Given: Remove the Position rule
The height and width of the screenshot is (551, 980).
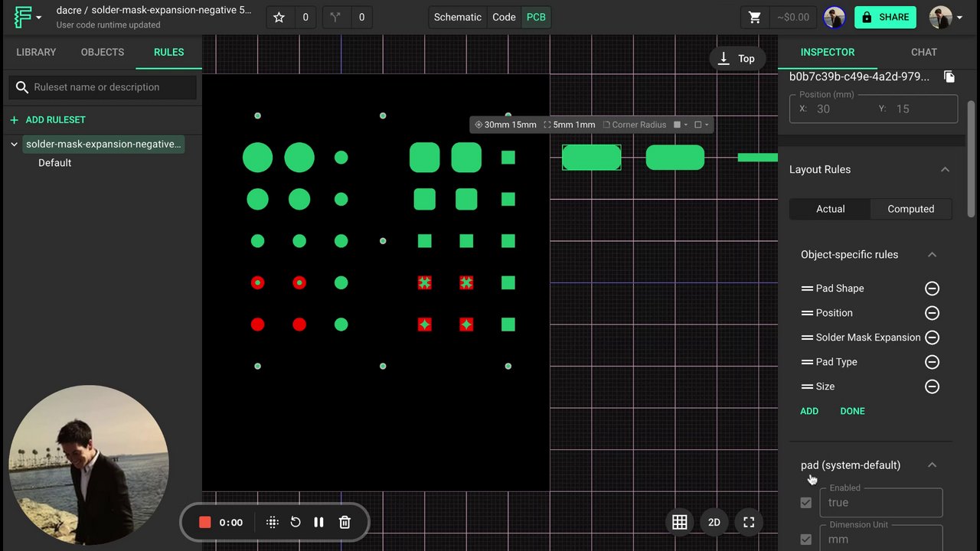Looking at the screenshot, I should click(x=932, y=313).
